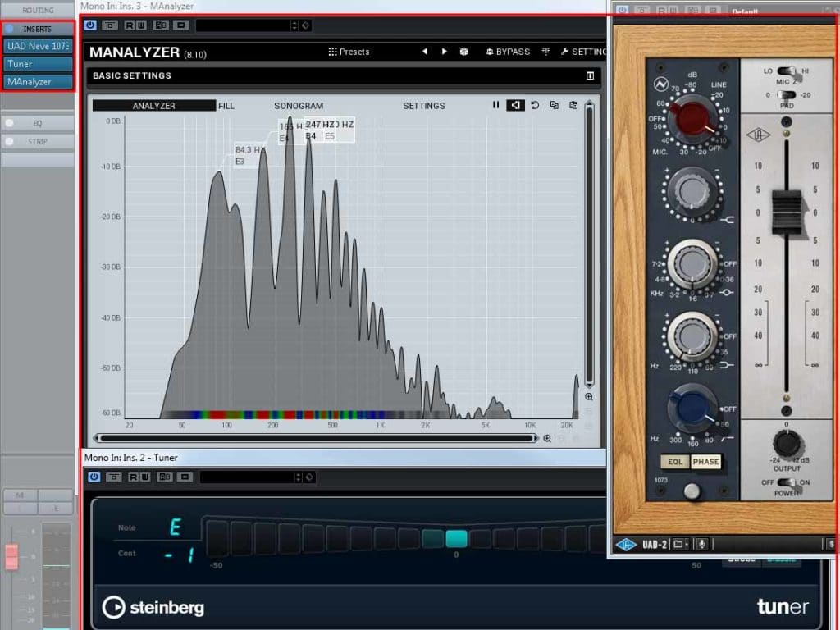Open the analyzer SETTINGS tab

424,106
